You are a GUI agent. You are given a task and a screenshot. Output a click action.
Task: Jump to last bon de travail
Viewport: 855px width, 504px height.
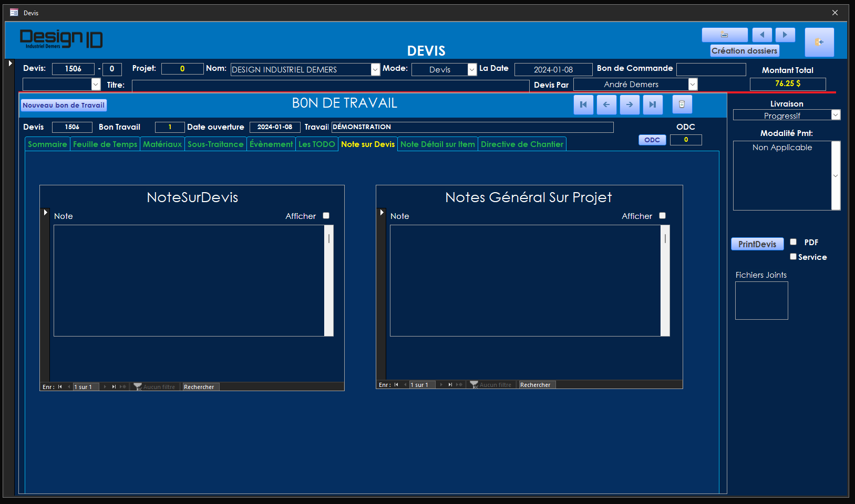click(x=653, y=104)
